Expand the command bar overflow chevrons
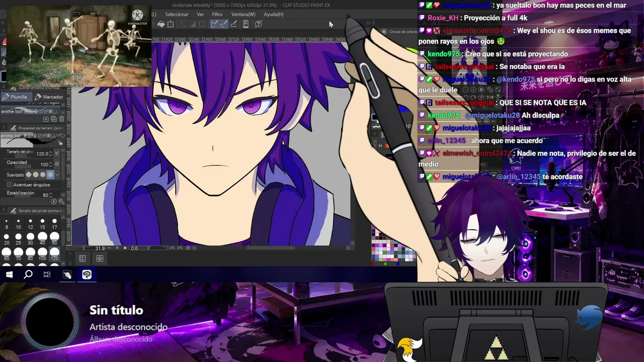This screenshot has width=644, height=362. tap(368, 24)
